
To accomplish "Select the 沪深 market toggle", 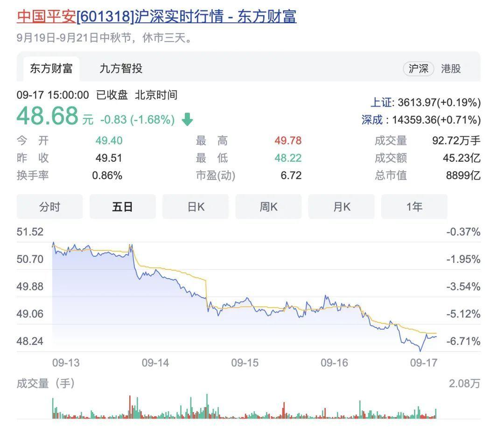I will click(418, 69).
